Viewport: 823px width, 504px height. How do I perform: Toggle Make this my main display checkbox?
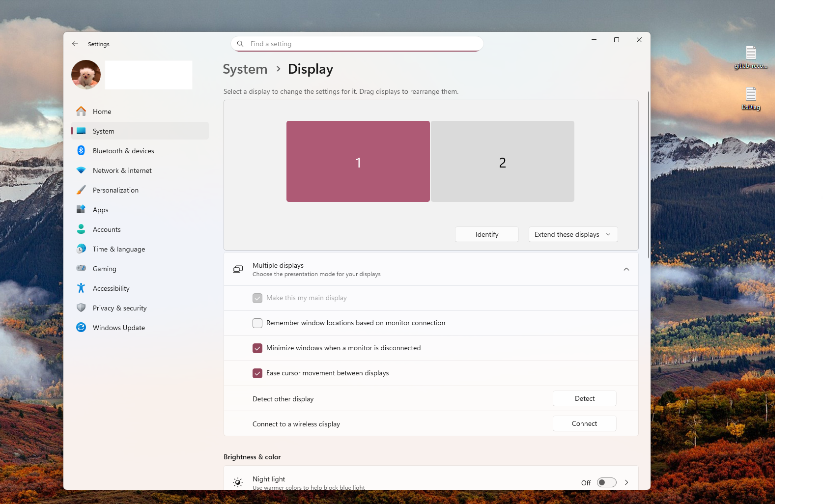(x=257, y=298)
